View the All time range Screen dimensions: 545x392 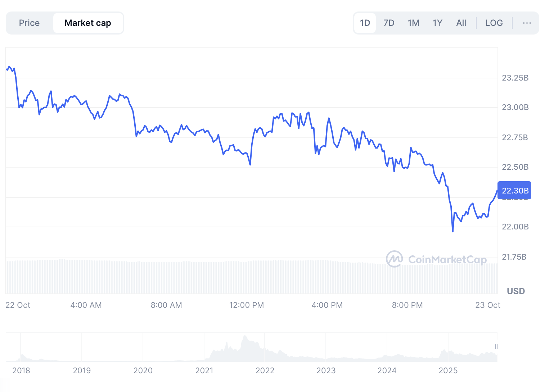tap(461, 23)
